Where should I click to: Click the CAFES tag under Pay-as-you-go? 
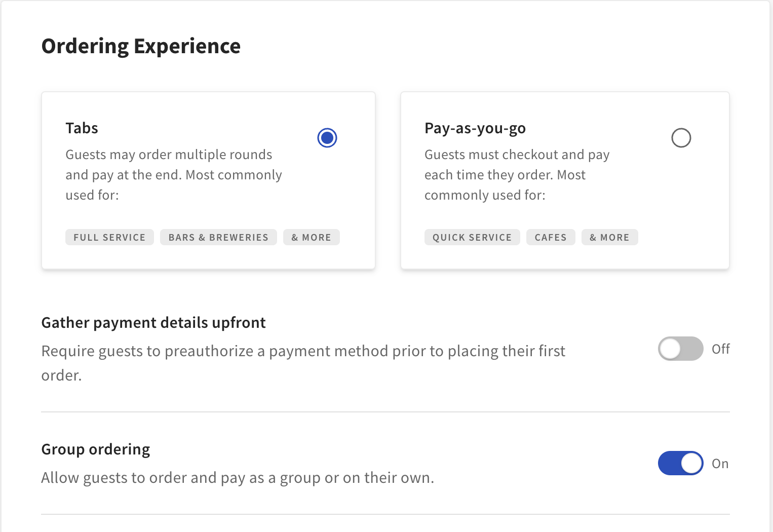[x=551, y=237]
